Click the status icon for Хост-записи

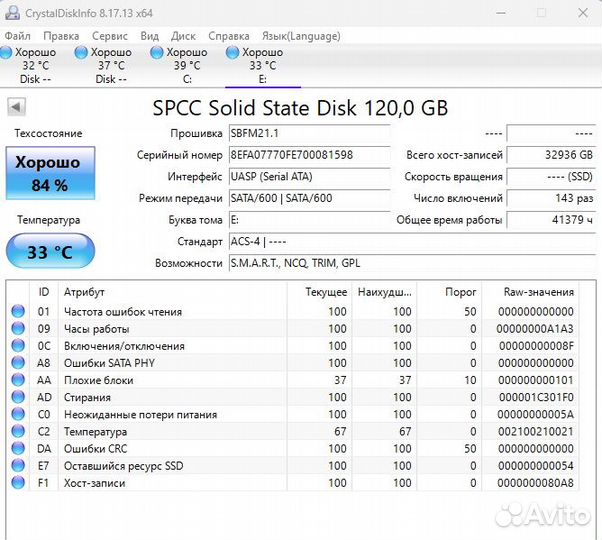point(18,482)
